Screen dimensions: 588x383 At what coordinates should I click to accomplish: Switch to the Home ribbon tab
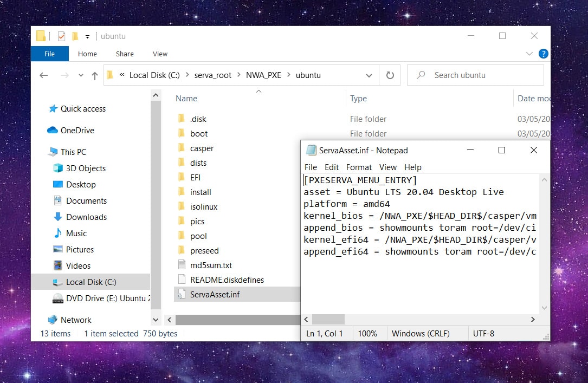coord(87,54)
